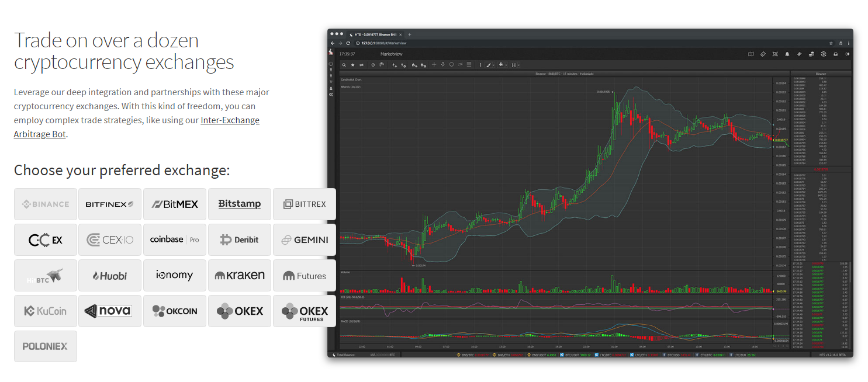Click the browser reload button
The height and width of the screenshot is (382, 868).
click(x=348, y=43)
